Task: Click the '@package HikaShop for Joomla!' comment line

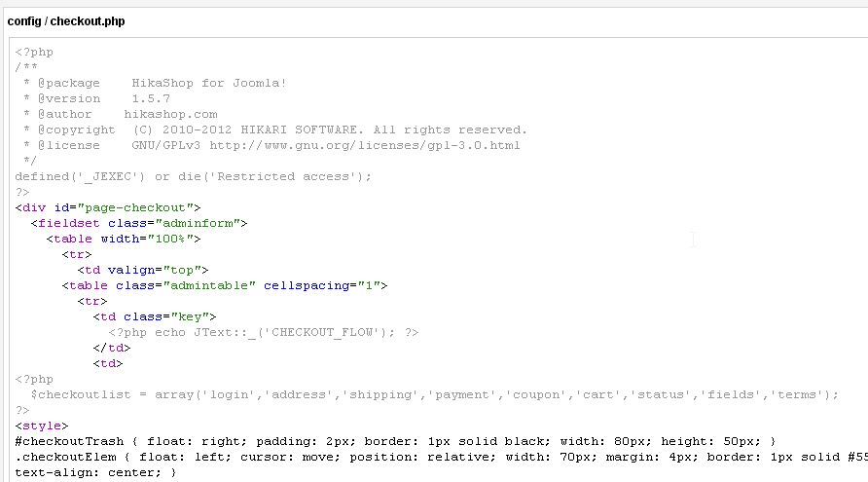Action: pos(155,83)
